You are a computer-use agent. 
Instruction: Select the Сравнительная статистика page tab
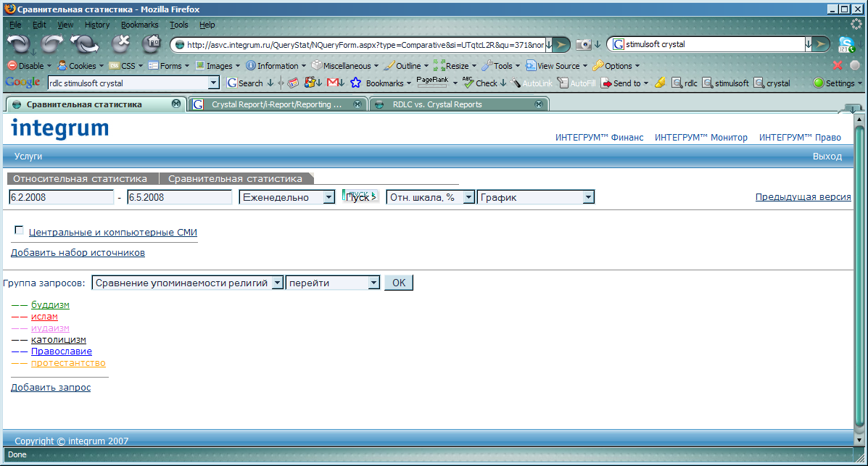pyautogui.click(x=235, y=179)
